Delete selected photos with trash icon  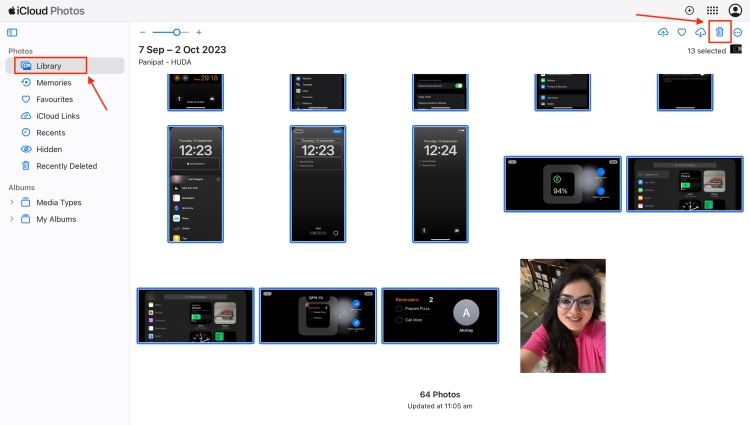click(x=719, y=33)
